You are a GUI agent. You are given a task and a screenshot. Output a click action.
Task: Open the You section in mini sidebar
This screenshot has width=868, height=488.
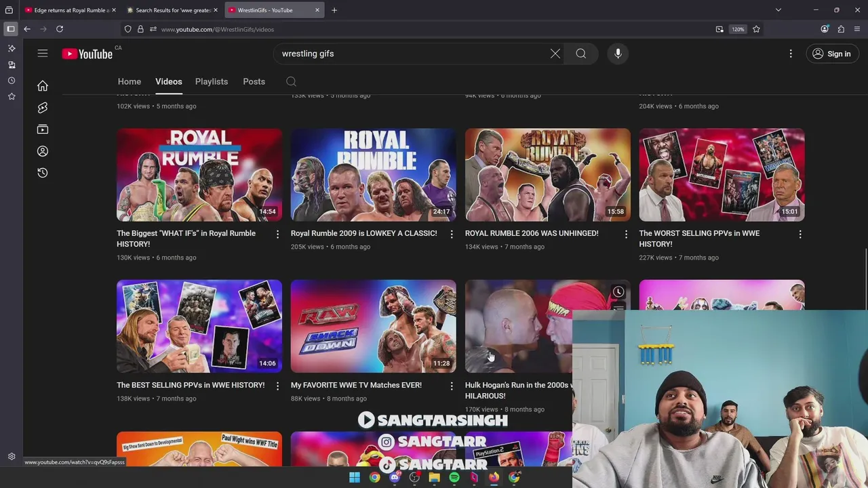[43, 151]
